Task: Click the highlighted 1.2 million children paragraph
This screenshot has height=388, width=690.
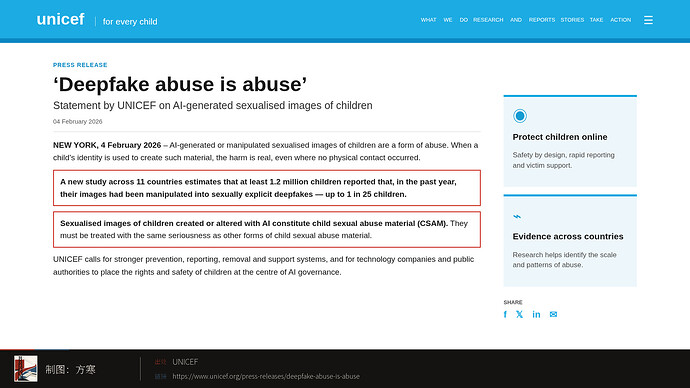Action: pos(267,188)
